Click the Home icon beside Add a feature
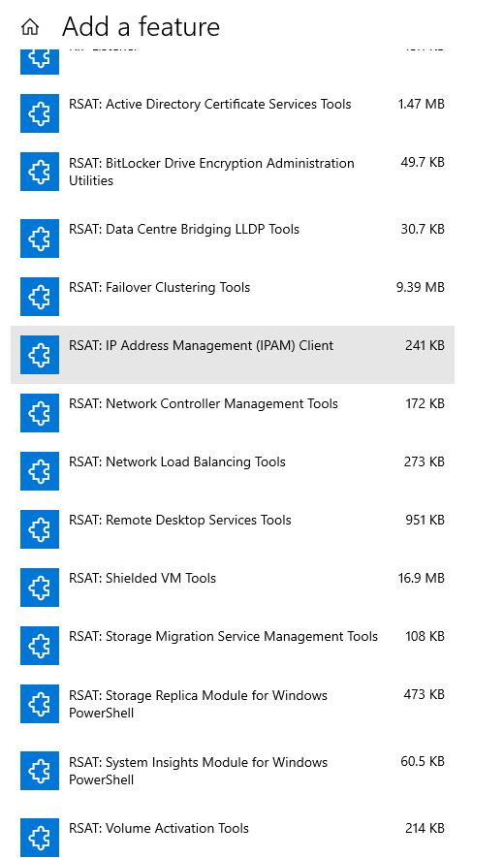The width and height of the screenshot is (504, 858). click(30, 27)
